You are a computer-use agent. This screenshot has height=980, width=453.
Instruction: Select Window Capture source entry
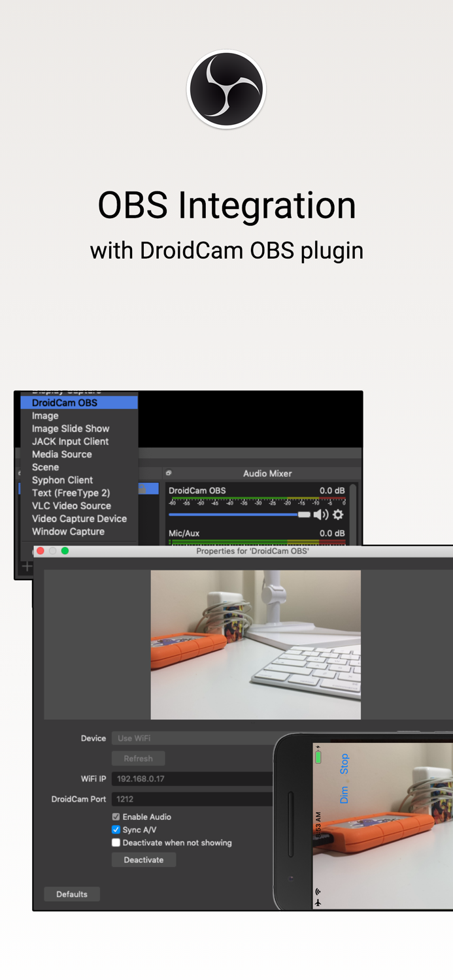(79, 532)
